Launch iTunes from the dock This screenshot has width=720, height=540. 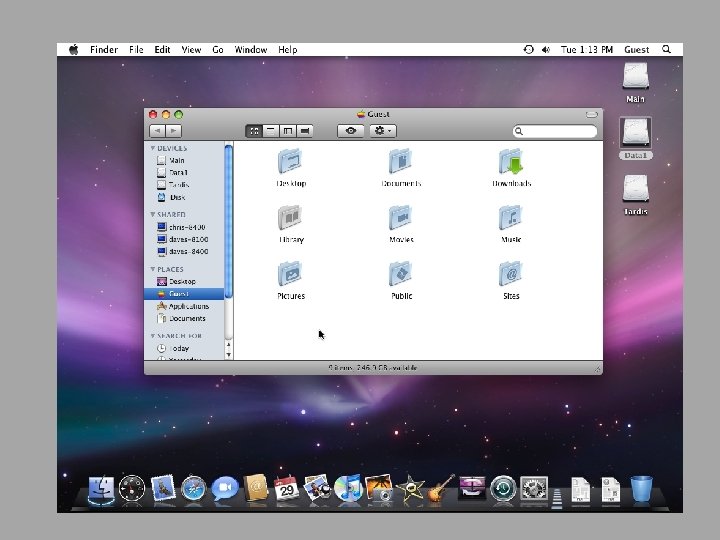point(347,488)
